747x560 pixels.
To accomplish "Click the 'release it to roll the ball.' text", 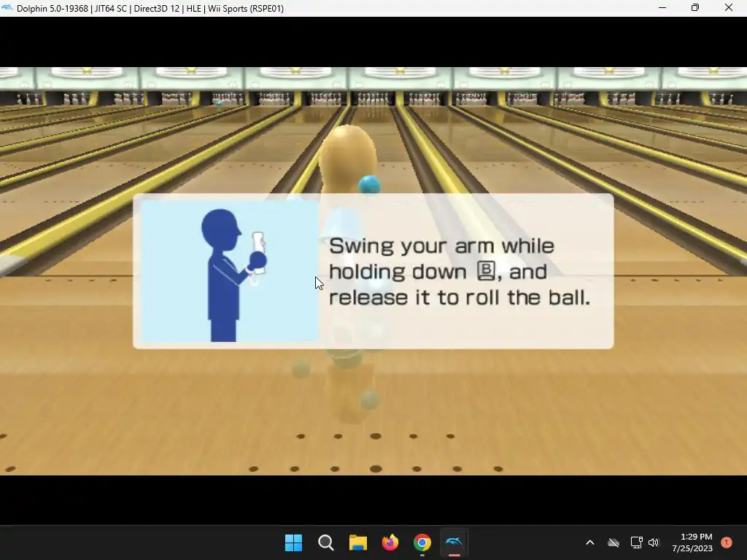I will (460, 297).
